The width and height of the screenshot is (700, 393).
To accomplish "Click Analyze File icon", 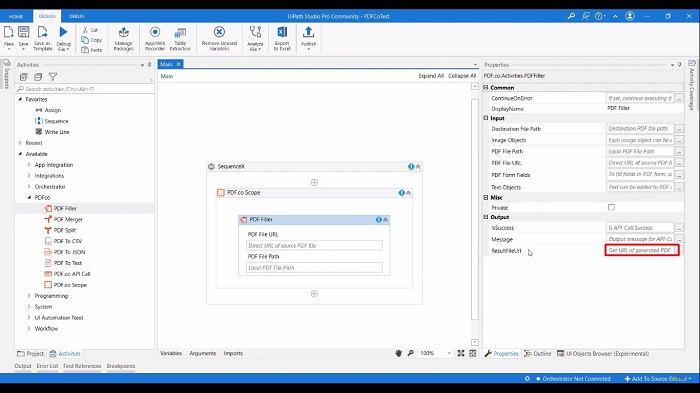I will click(255, 32).
